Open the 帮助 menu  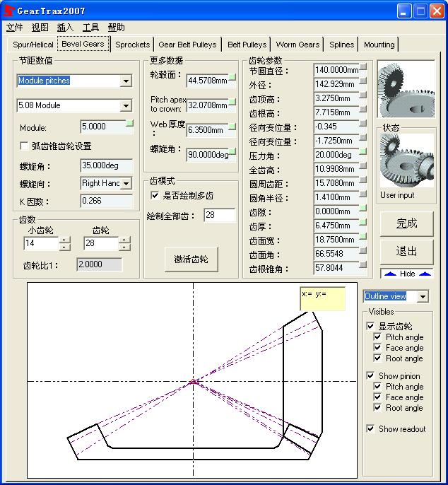pos(117,28)
